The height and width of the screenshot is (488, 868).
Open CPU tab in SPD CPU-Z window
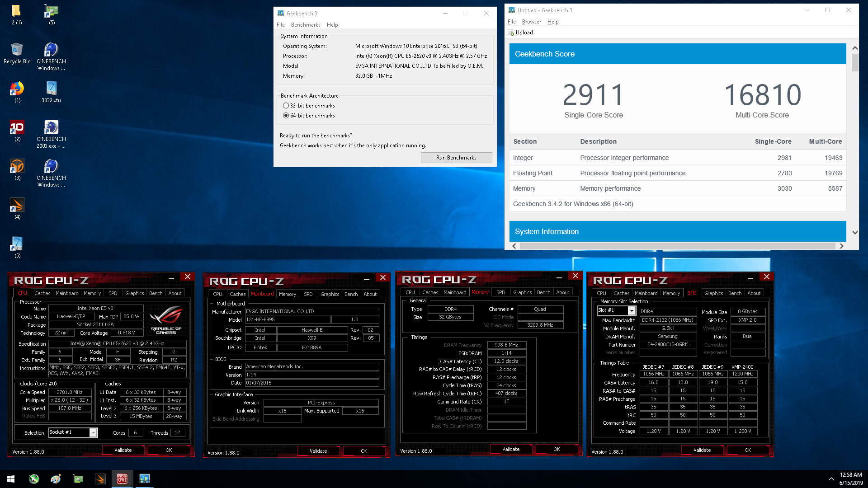(601, 293)
